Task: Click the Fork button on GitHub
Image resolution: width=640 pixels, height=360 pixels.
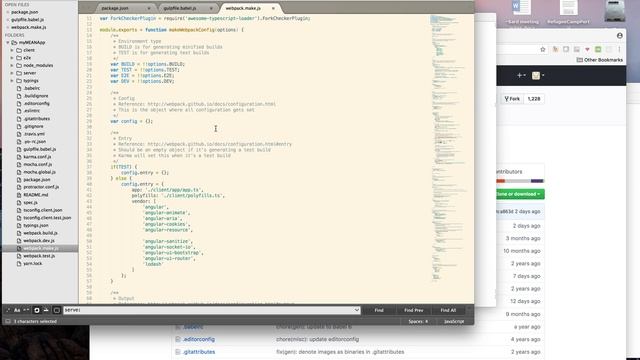Action: tap(512, 99)
